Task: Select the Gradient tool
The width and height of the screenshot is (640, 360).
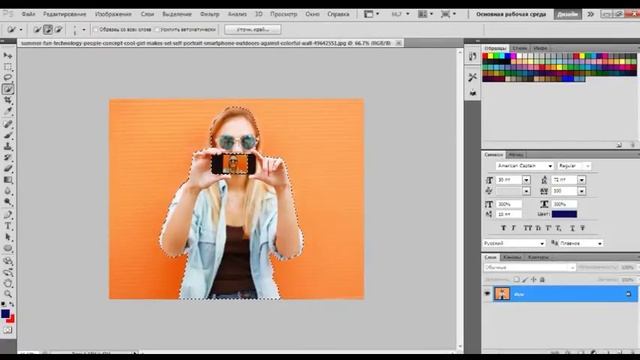Action: pos(8,180)
